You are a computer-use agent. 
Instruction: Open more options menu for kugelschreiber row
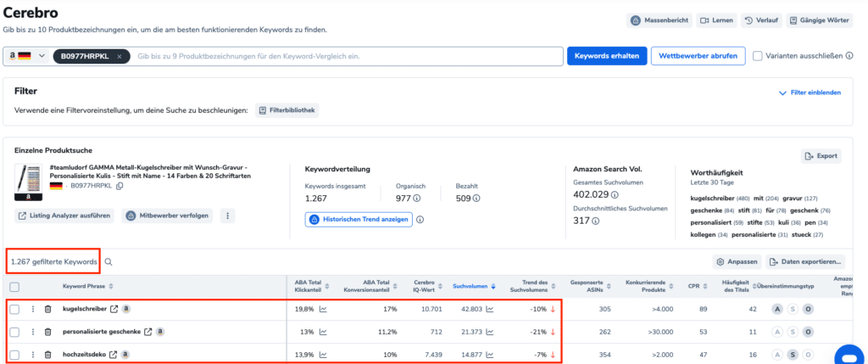pos(33,309)
